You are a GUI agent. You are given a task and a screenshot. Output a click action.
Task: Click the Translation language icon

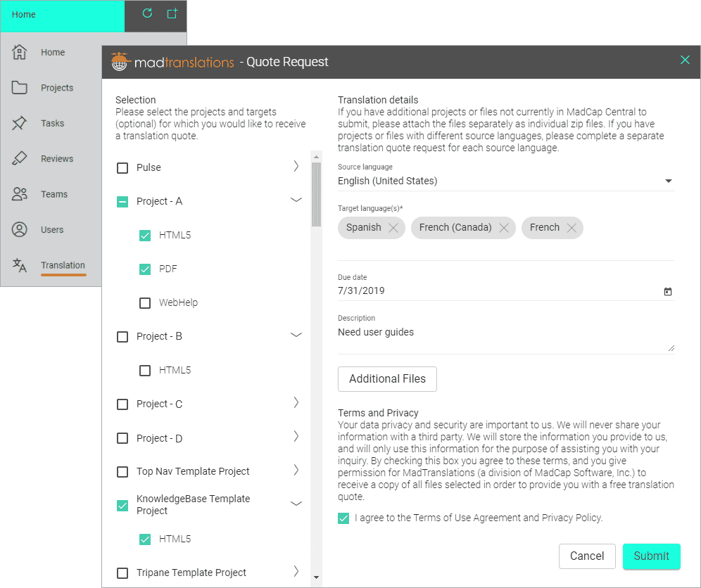click(19, 265)
